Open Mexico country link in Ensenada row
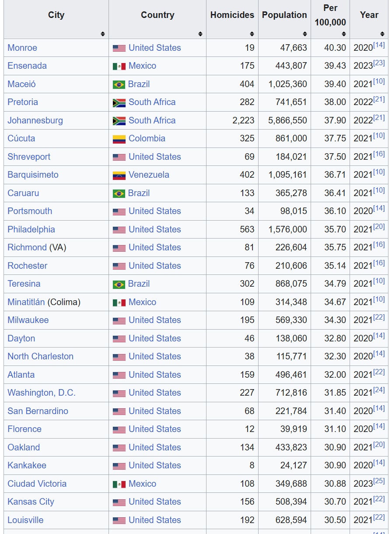The height and width of the screenshot is (534, 392). click(x=142, y=66)
